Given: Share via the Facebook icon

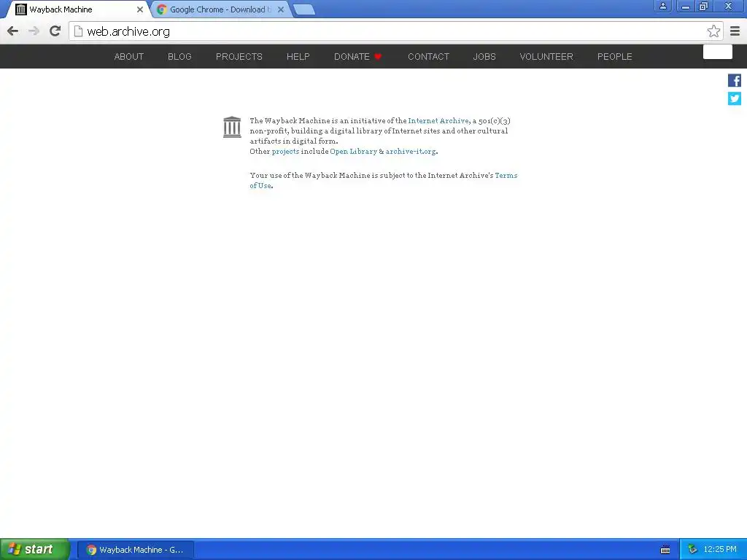Looking at the screenshot, I should click(734, 80).
